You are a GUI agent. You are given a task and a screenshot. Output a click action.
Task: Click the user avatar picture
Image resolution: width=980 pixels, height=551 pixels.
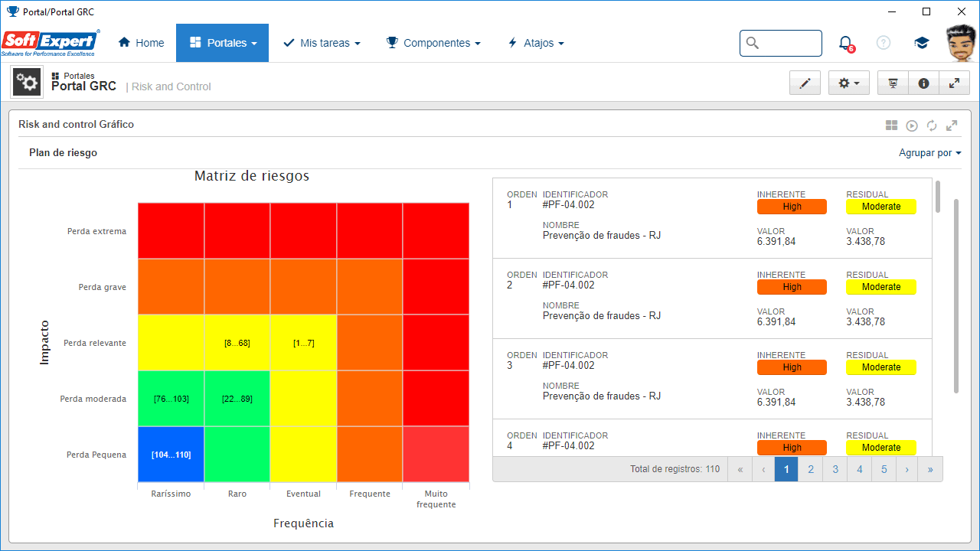pyautogui.click(x=960, y=43)
